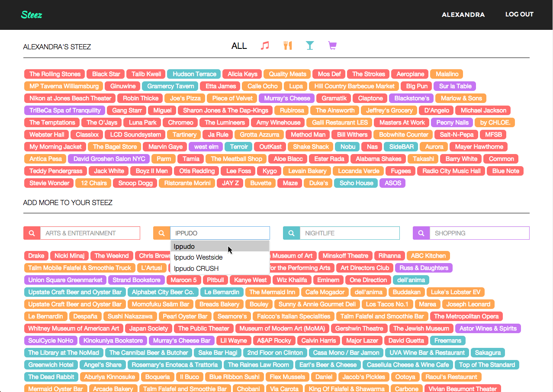Choose the by CHLOE. tag
Screen dimensions: 553x392
(495, 122)
